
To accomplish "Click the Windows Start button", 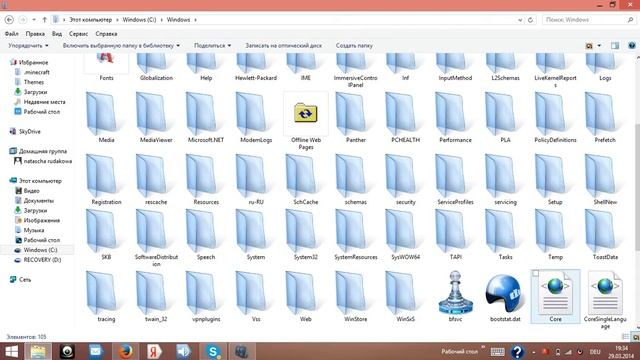I will coord(11,351).
